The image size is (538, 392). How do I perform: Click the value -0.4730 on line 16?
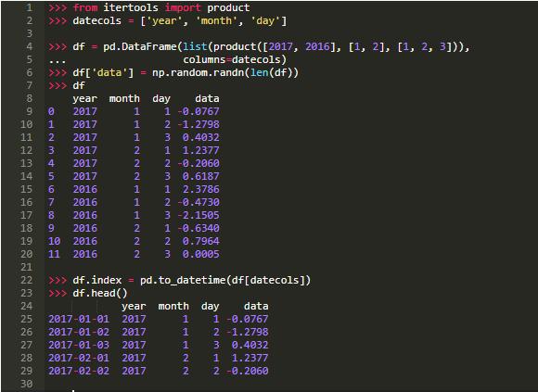(x=199, y=202)
